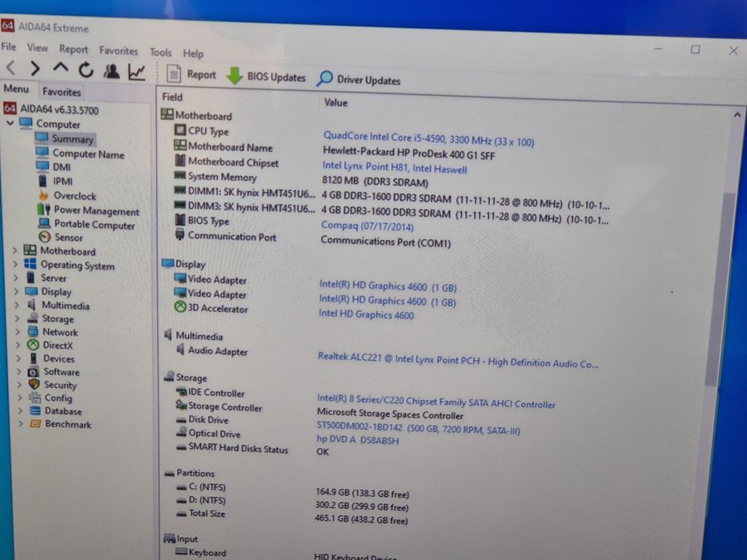Click the Field column header
747x560 pixels.
pos(172,97)
